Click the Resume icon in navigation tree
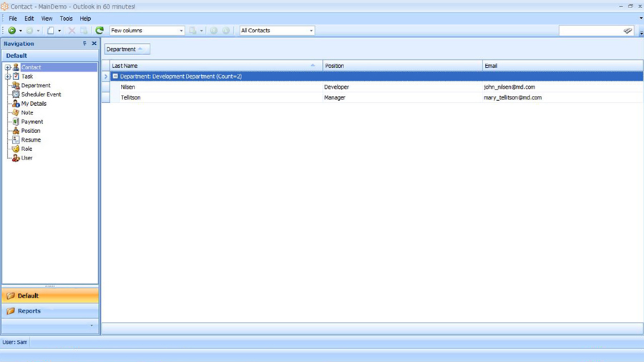This screenshot has width=644, height=362. click(16, 140)
